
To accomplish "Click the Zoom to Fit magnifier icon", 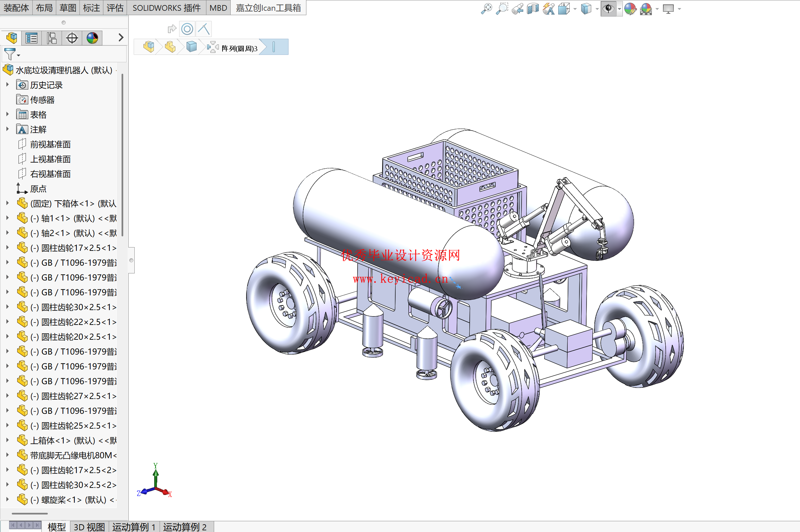I will click(487, 8).
